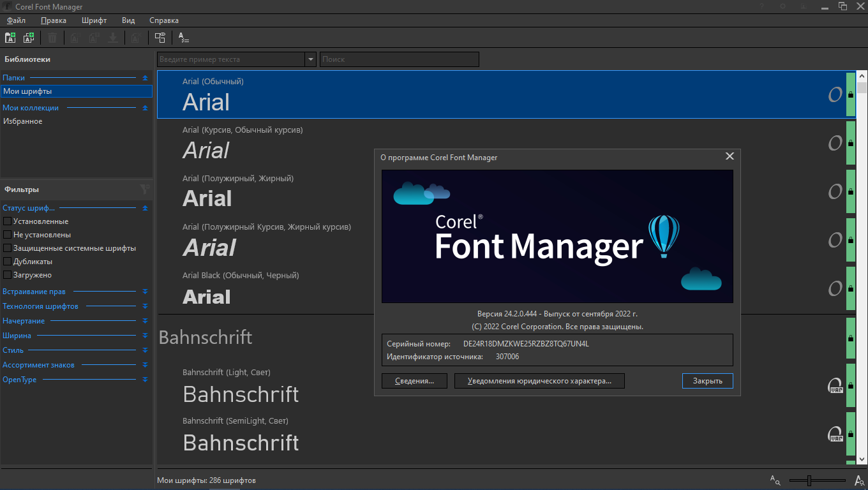Image resolution: width=868 pixels, height=490 pixels.
Task: Enable the Установленные filter checkbox
Action: 8,221
